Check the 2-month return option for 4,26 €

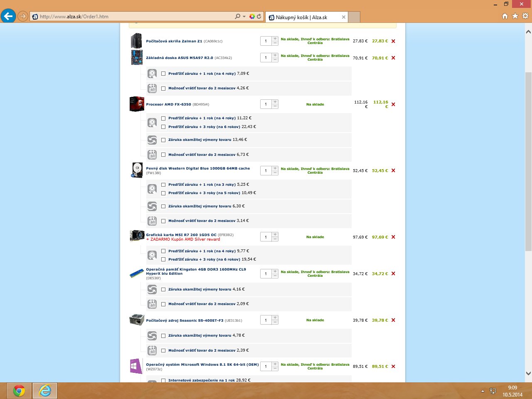[163, 89]
